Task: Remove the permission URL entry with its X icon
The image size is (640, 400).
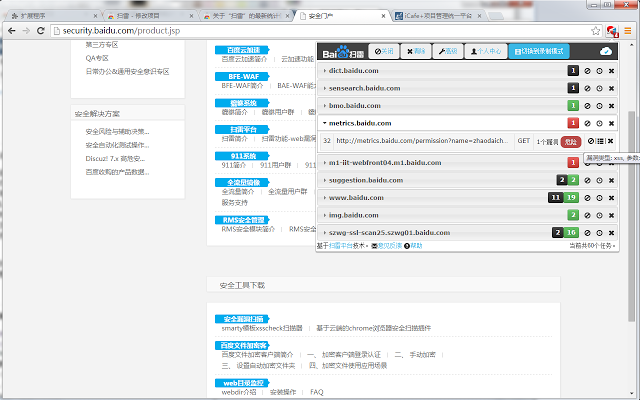Action: point(611,141)
